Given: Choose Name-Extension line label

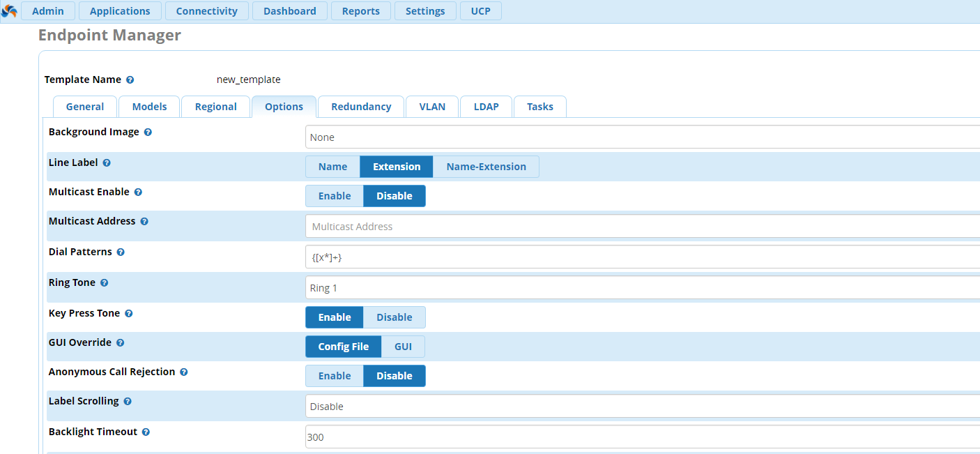Looking at the screenshot, I should pyautogui.click(x=486, y=167).
